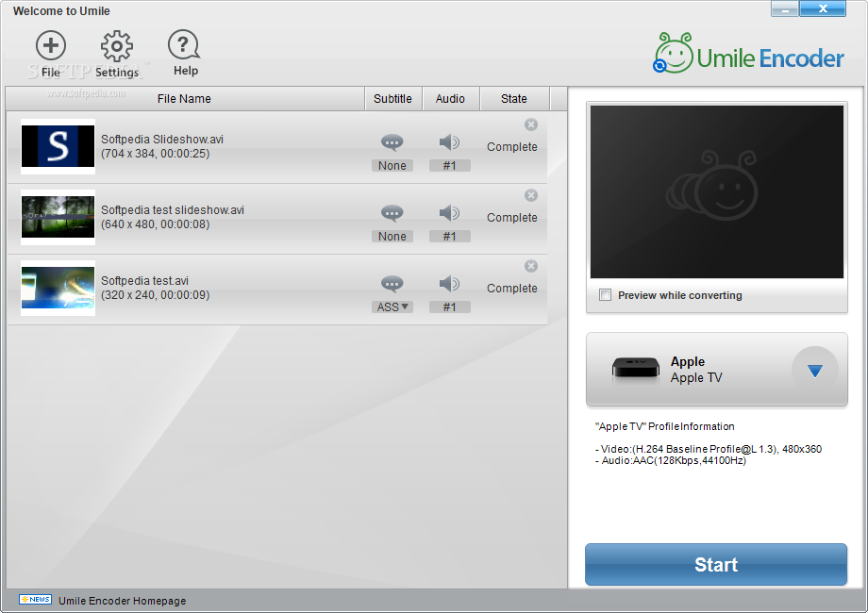
Task: Open the Help question-mark icon
Action: coord(184,53)
